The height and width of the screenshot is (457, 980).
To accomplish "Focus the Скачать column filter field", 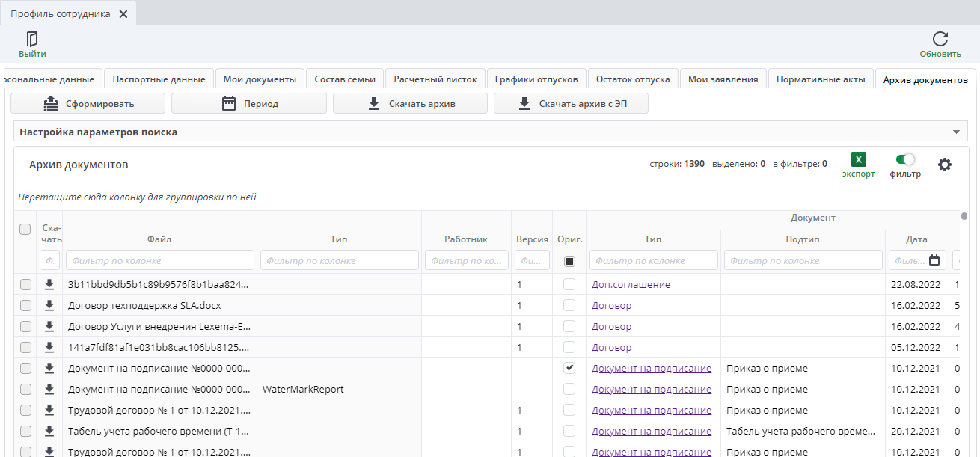I will tap(50, 260).
